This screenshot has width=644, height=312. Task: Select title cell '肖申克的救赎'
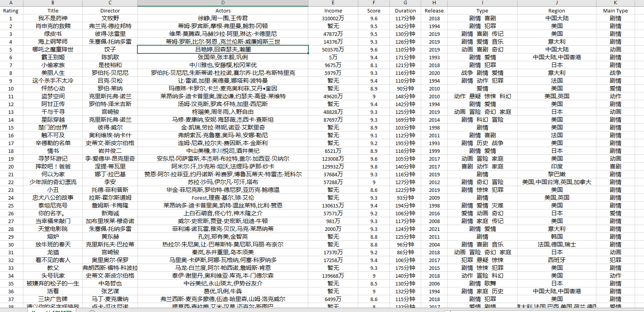pos(53,26)
